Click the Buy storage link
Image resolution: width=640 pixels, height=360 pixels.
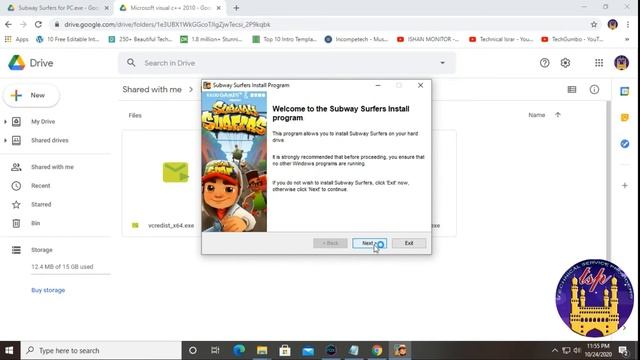tap(48, 290)
